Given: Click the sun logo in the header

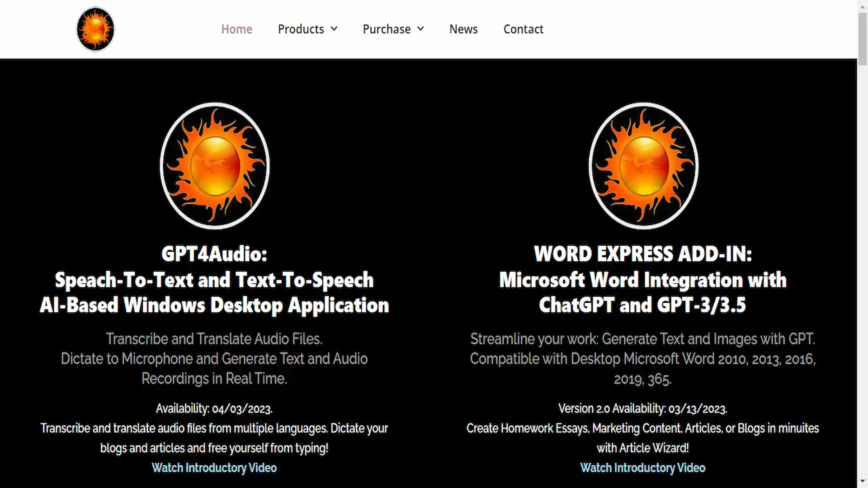Looking at the screenshot, I should (x=95, y=29).
